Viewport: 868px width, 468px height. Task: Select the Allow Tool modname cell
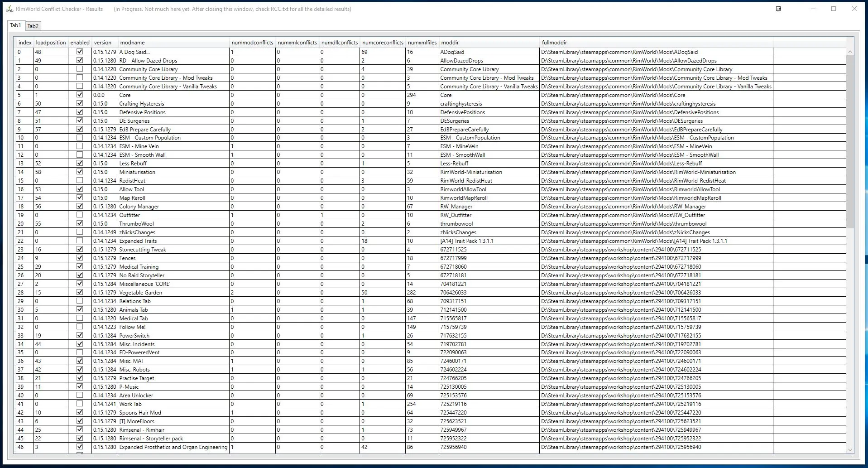pyautogui.click(x=174, y=189)
